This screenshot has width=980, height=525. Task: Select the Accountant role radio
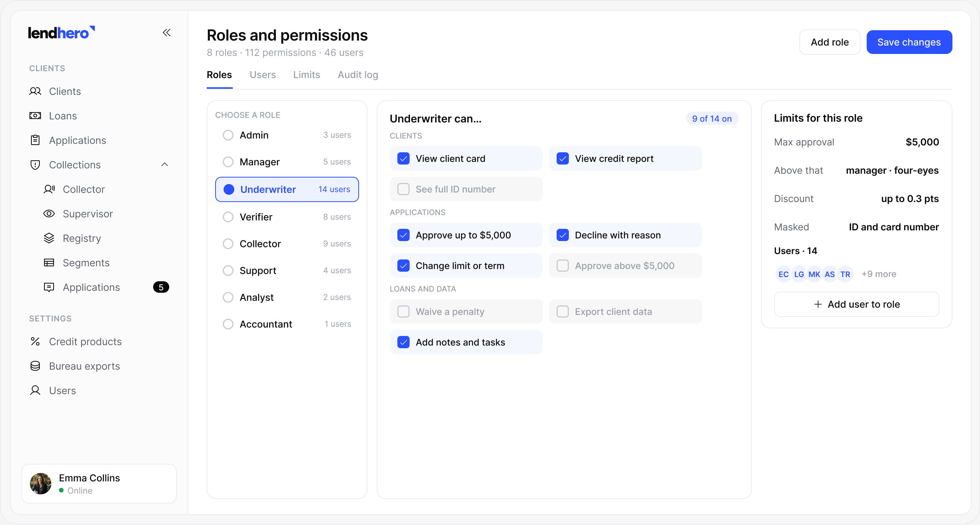228,324
